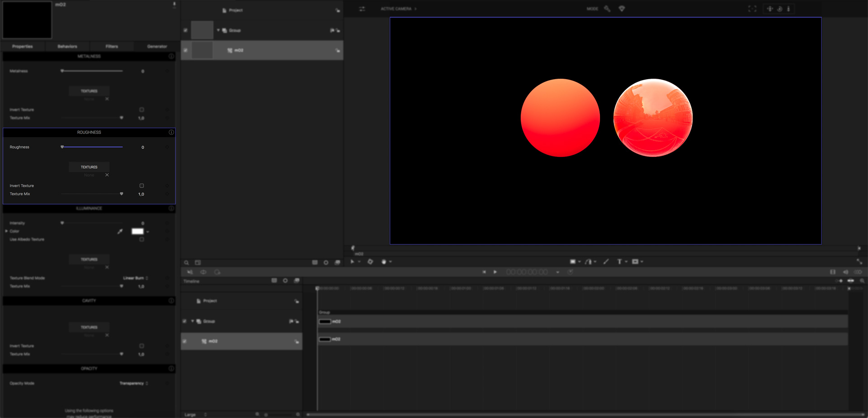Select the Text tool in canvas toolbar
The image size is (868, 418).
[619, 261]
